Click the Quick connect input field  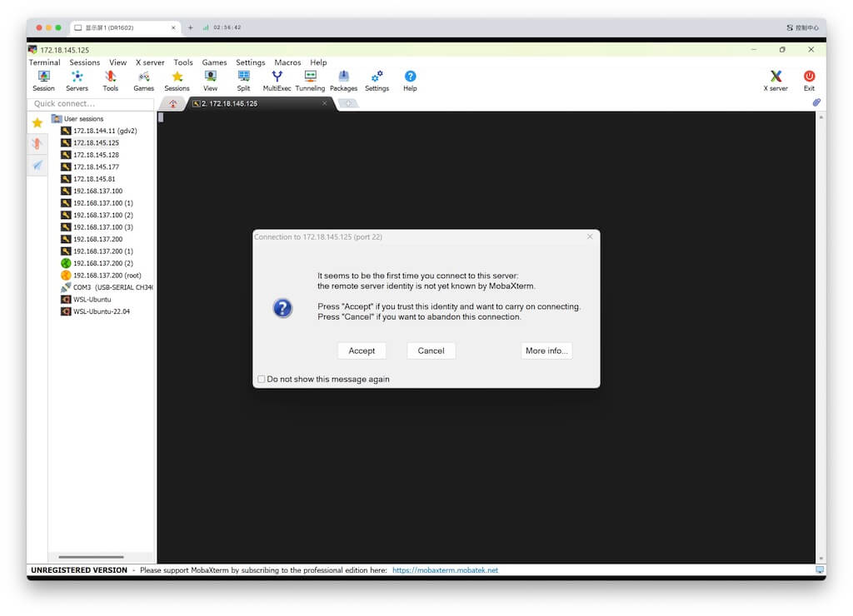pos(91,104)
